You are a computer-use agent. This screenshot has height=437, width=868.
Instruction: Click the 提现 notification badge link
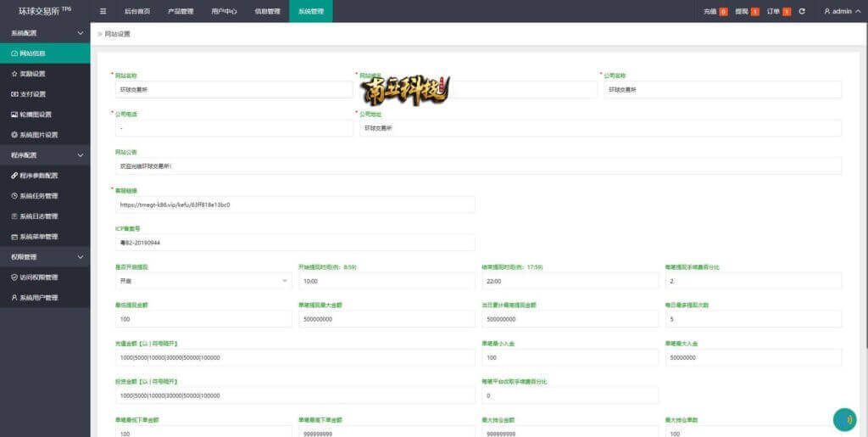[x=747, y=11]
